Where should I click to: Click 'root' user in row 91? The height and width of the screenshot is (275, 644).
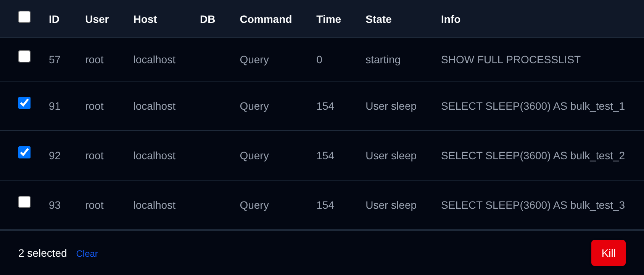(94, 106)
